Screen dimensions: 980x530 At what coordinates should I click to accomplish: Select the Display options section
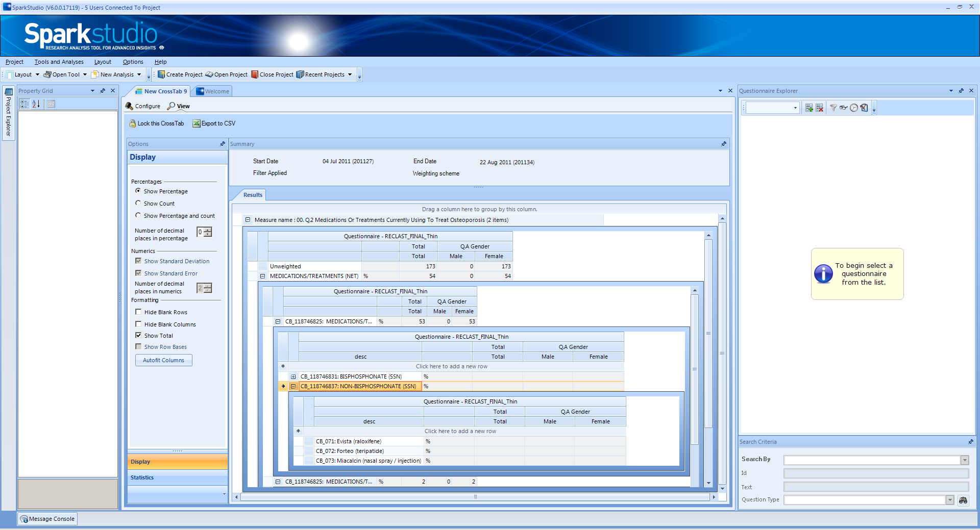click(x=177, y=462)
